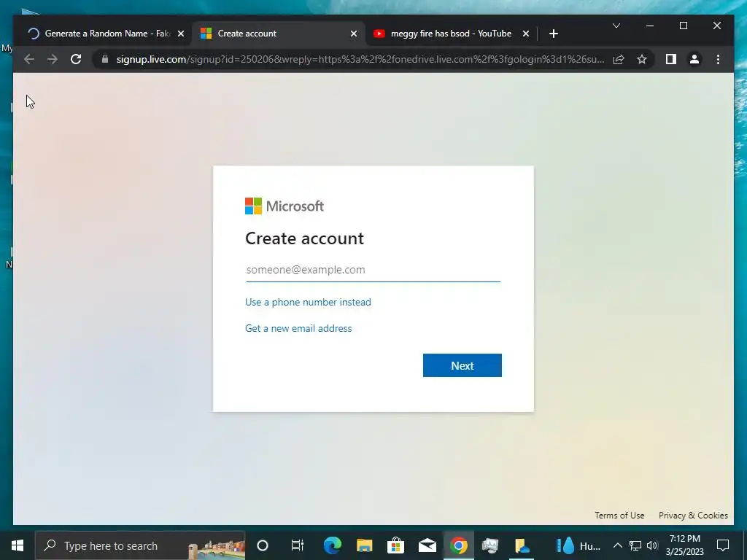Screen dimensions: 747x560
Task: Open Task View
Action: (298, 545)
